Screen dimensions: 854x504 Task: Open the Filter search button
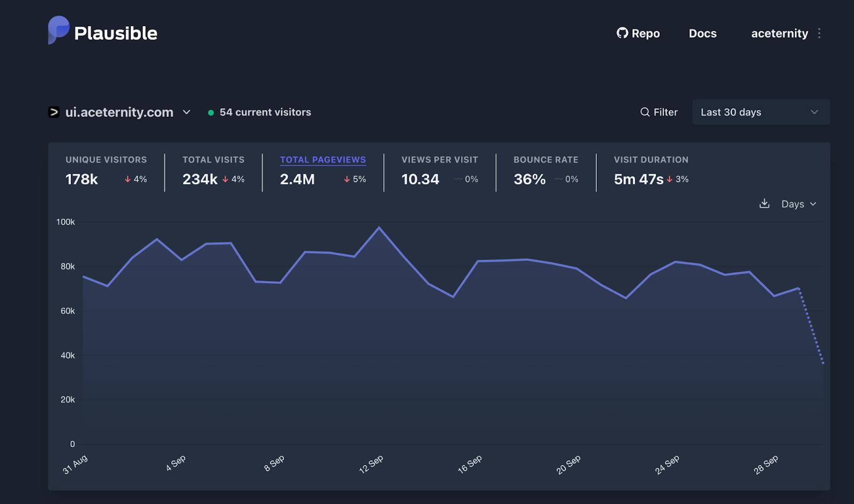coord(659,112)
